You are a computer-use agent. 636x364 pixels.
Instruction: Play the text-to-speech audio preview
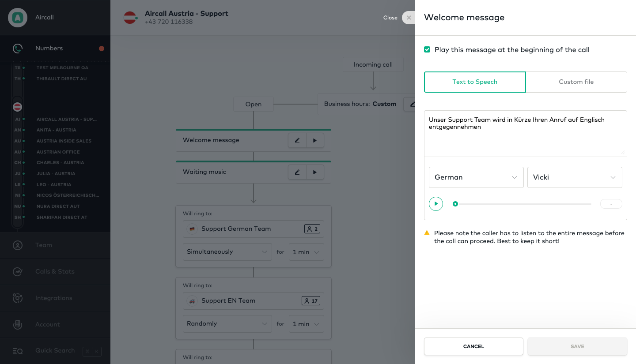[436, 204]
